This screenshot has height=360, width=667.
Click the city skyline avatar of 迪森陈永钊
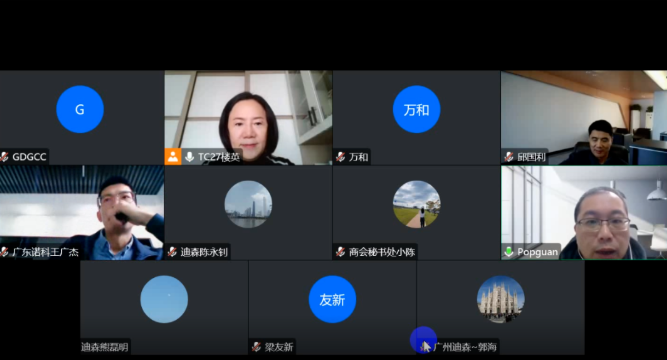[x=248, y=204]
